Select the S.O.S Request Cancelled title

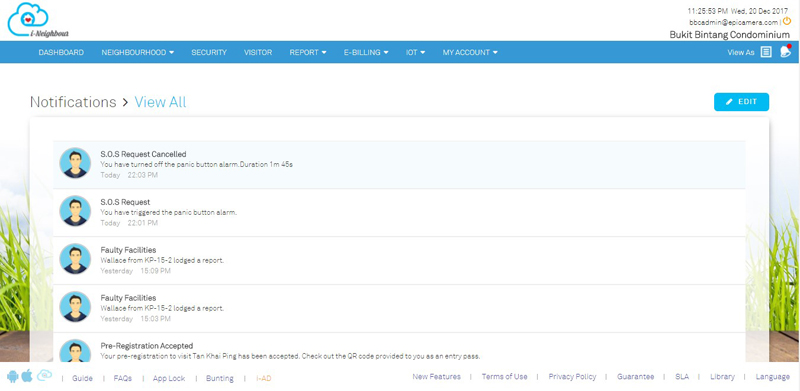143,154
